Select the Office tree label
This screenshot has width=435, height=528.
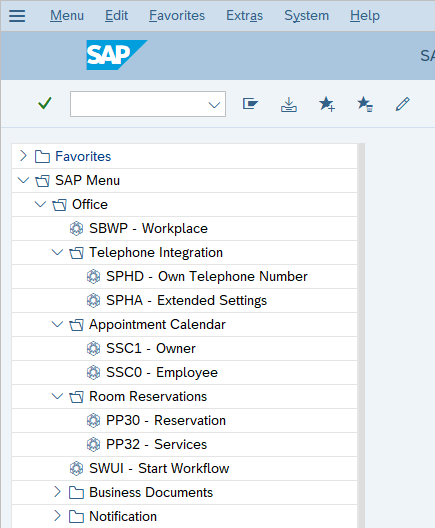pyautogui.click(x=90, y=205)
